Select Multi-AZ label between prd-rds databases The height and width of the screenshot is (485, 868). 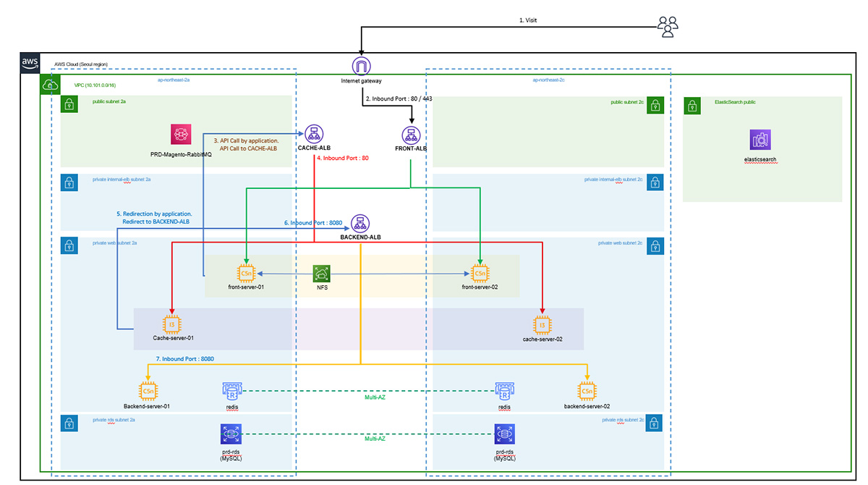pos(375,439)
